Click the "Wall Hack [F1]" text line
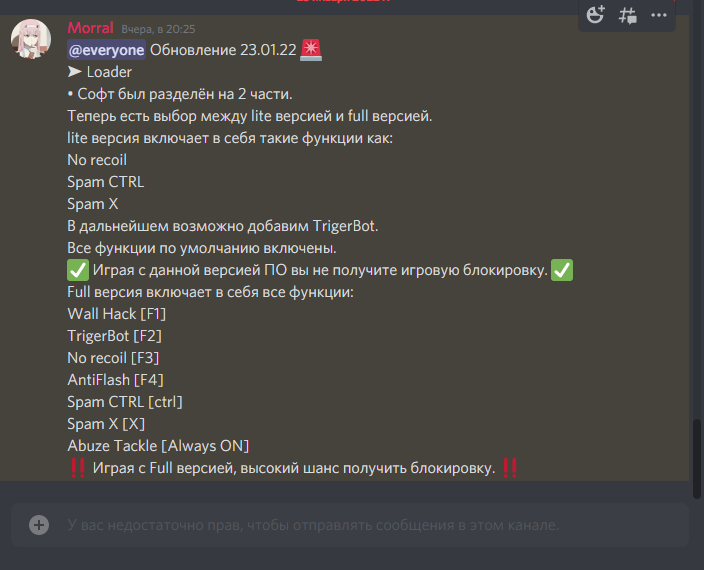Screen dimensions: 704x570 (117, 314)
